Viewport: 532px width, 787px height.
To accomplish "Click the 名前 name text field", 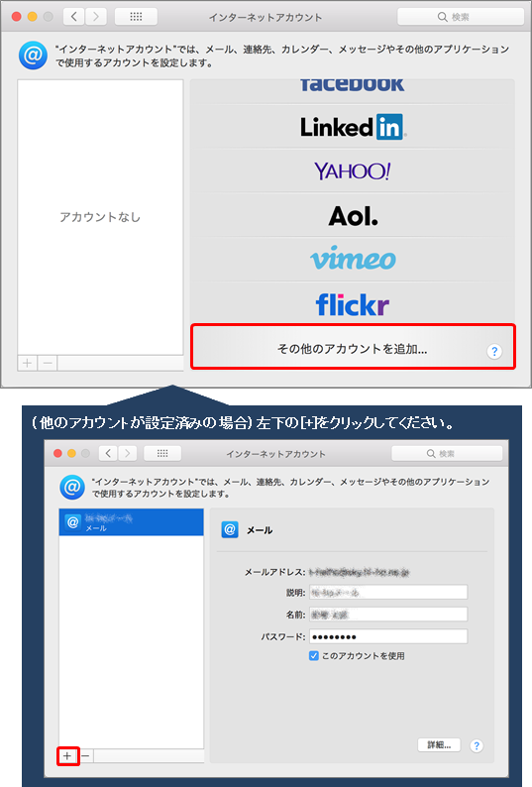I will 388,615.
